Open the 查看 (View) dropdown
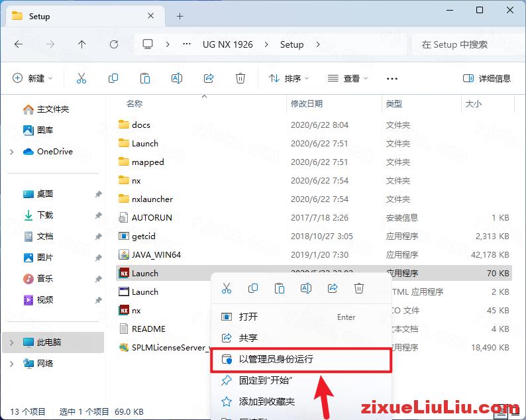This screenshot has height=420, width=526. [x=348, y=78]
